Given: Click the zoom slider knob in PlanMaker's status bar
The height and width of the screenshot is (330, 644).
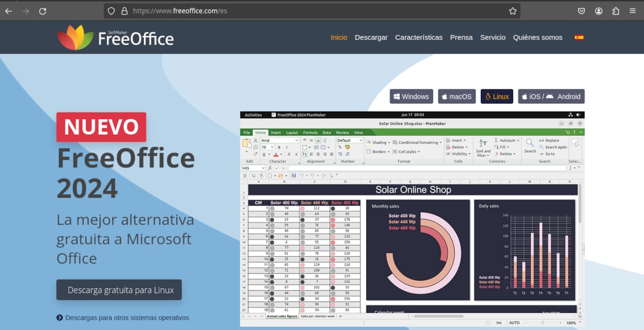Looking at the screenshot, I should [x=543, y=323].
